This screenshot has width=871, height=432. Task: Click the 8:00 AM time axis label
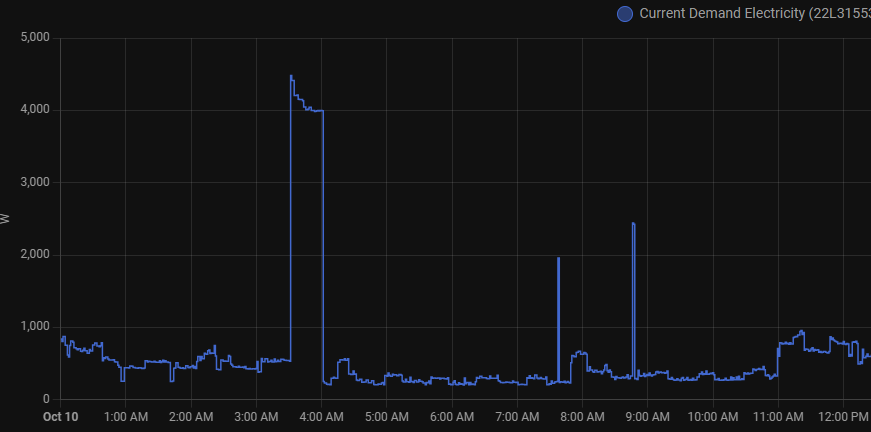pyautogui.click(x=583, y=416)
